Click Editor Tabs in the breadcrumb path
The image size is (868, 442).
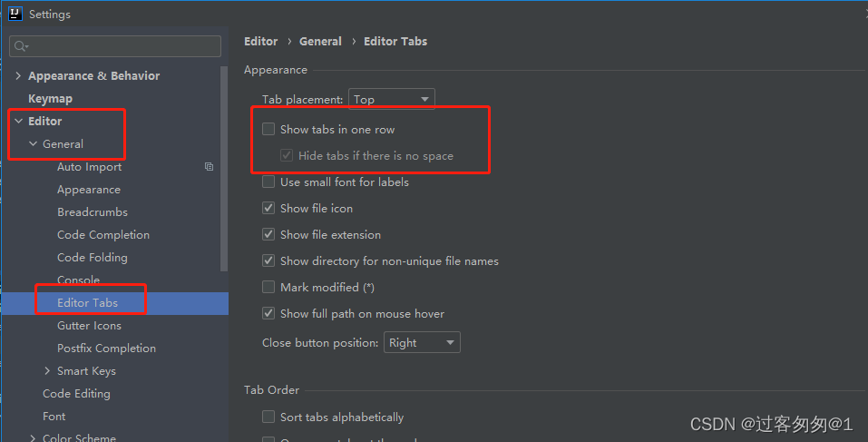click(395, 42)
